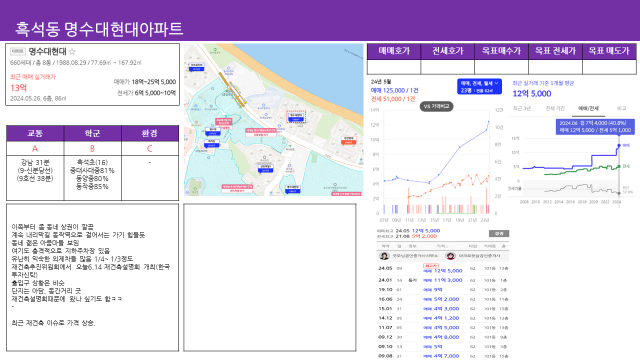Open the 매매, 전세, 월세 dropdown
The height and width of the screenshot is (360, 640).
coord(479,87)
